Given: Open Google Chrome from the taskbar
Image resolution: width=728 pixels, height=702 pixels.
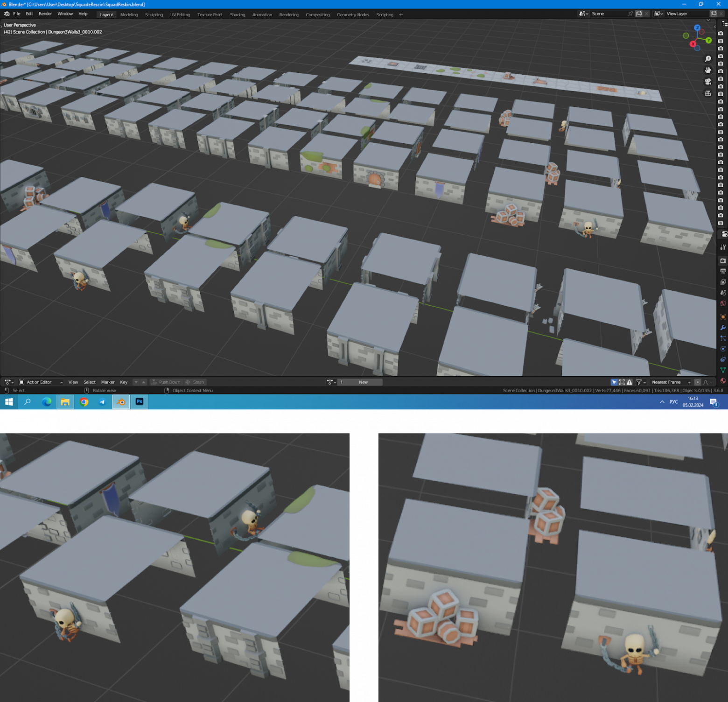Looking at the screenshot, I should pos(84,402).
